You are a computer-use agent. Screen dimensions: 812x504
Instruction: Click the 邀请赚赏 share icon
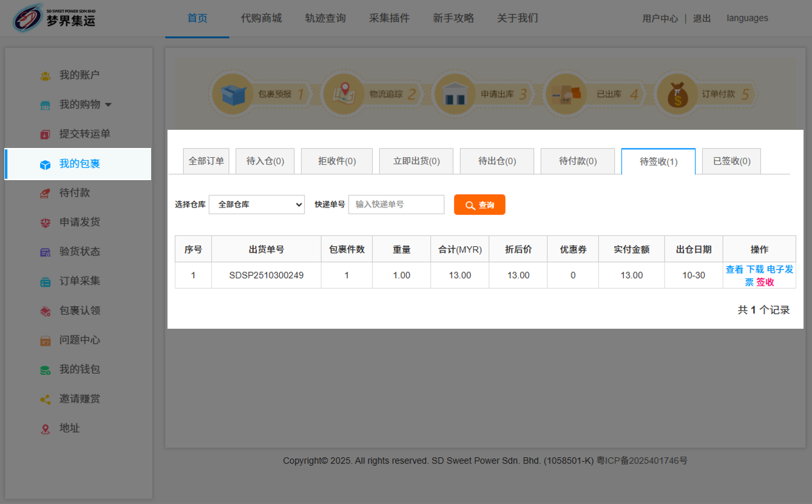(46, 400)
